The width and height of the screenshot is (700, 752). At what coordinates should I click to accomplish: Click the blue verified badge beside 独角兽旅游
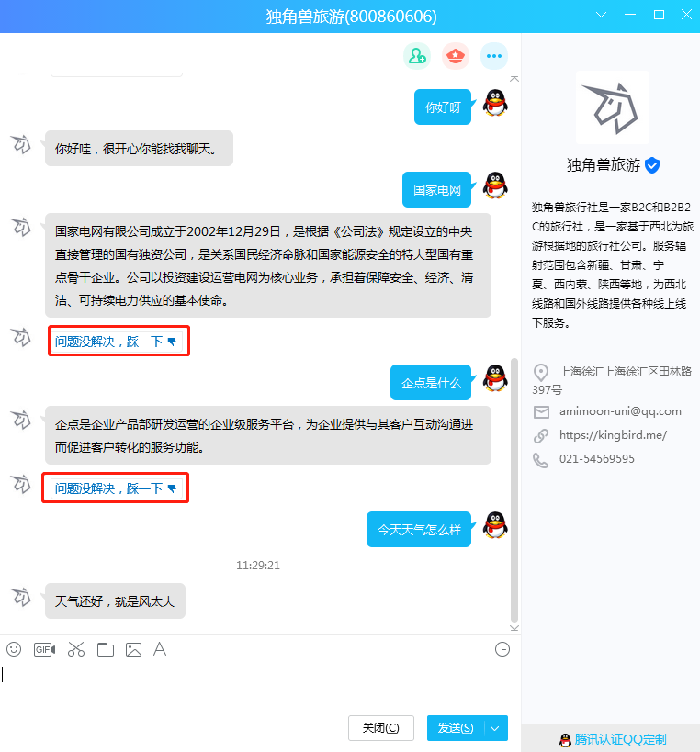click(x=652, y=165)
